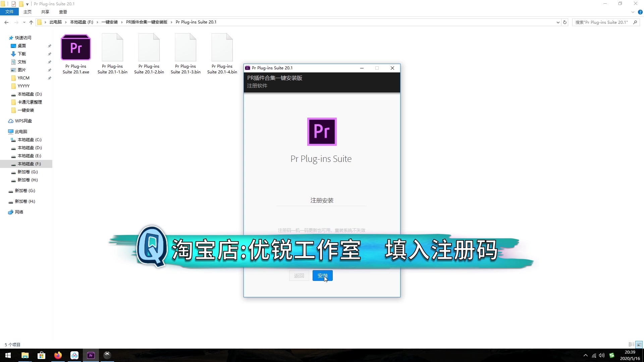Viewport: 644px width, 362px height.
Task: Expand the ribbon chevron
Action: coord(633,12)
